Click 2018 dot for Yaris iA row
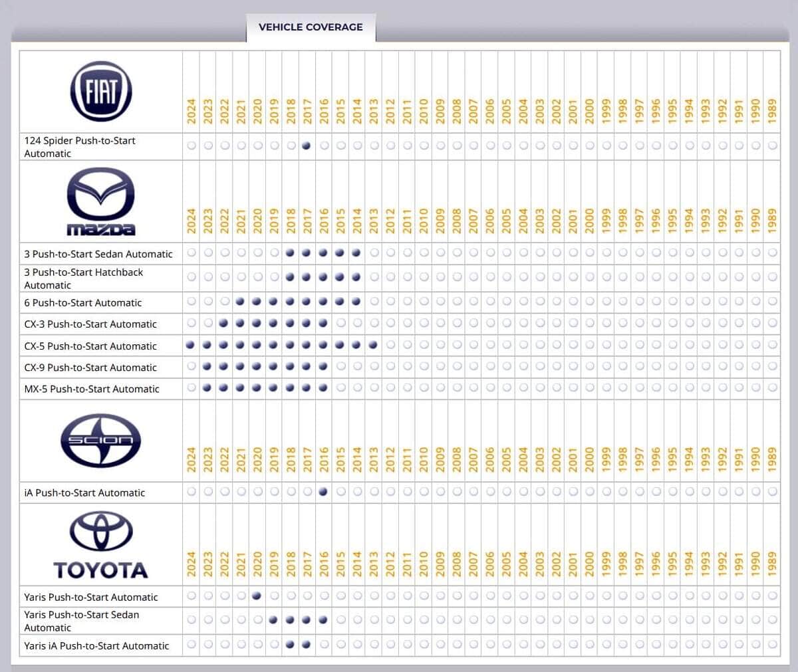Screen dimensions: 798x672 [290, 644]
